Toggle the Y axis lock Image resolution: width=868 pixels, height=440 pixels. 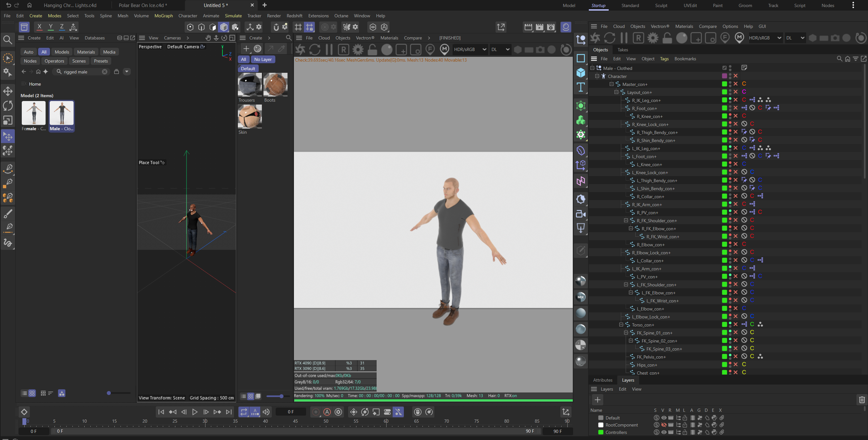click(51, 27)
